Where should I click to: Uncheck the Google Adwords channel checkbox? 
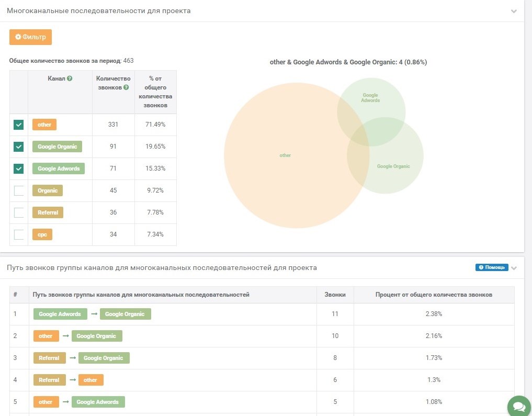[19, 168]
